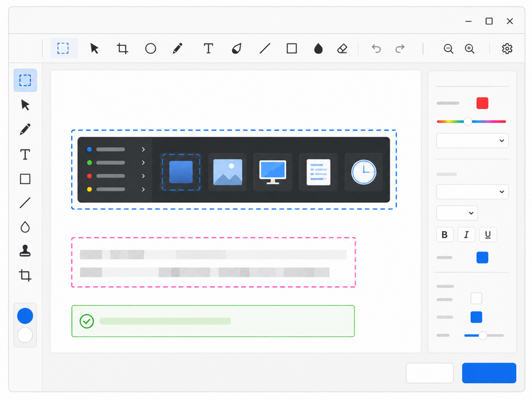Select the eraser tool in top toolbar
Viewport: 532px width, 399px height.
coord(342,49)
